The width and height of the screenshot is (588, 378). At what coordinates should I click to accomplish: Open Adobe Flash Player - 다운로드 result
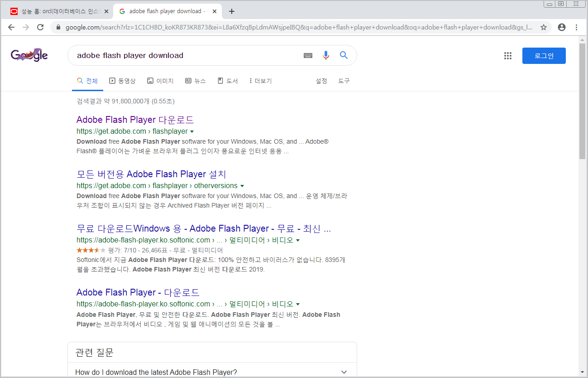[138, 292]
